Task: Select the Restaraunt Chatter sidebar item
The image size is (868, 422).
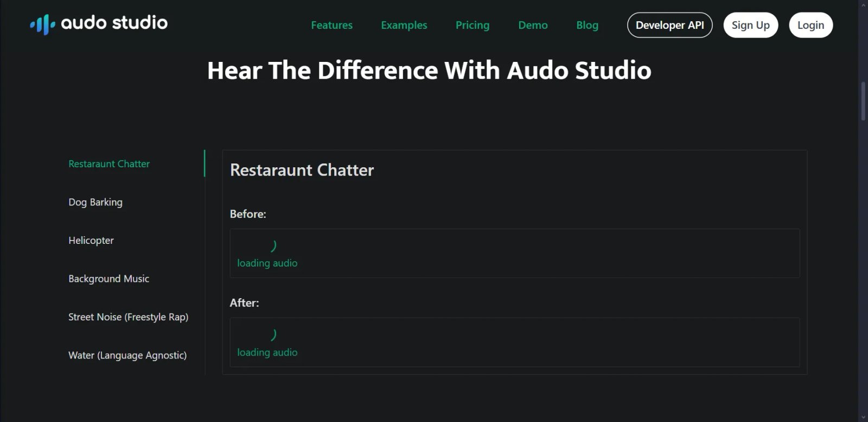Action: [x=109, y=163]
